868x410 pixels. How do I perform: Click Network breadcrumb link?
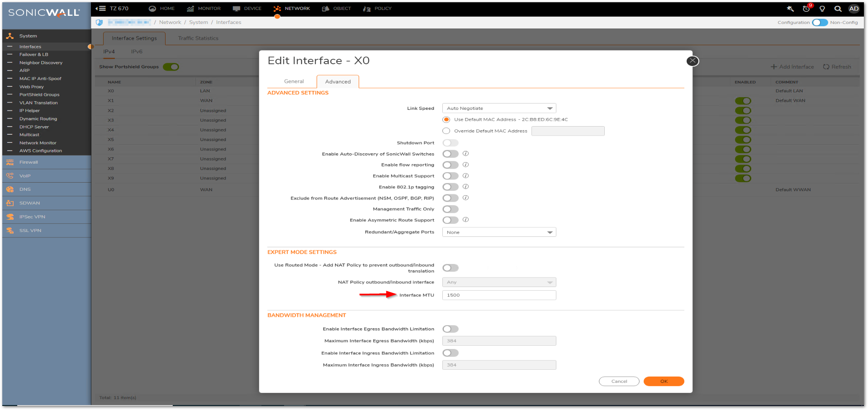[170, 22]
